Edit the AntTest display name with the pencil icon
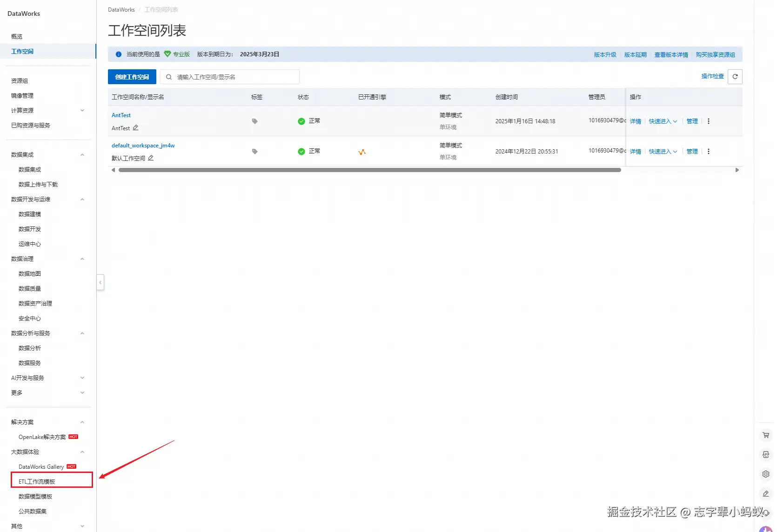This screenshot has width=777, height=532. (135, 127)
